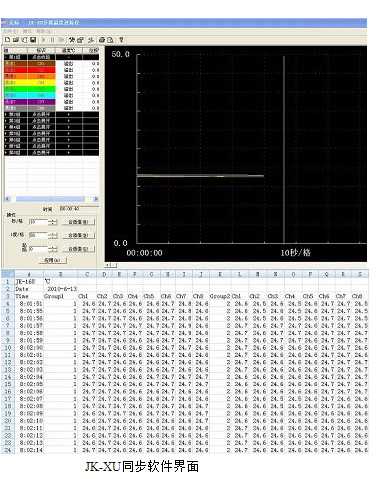Click the button beside the degrees-per-grid field
This screenshot has width=386, height=479.
pyautogui.click(x=79, y=235)
